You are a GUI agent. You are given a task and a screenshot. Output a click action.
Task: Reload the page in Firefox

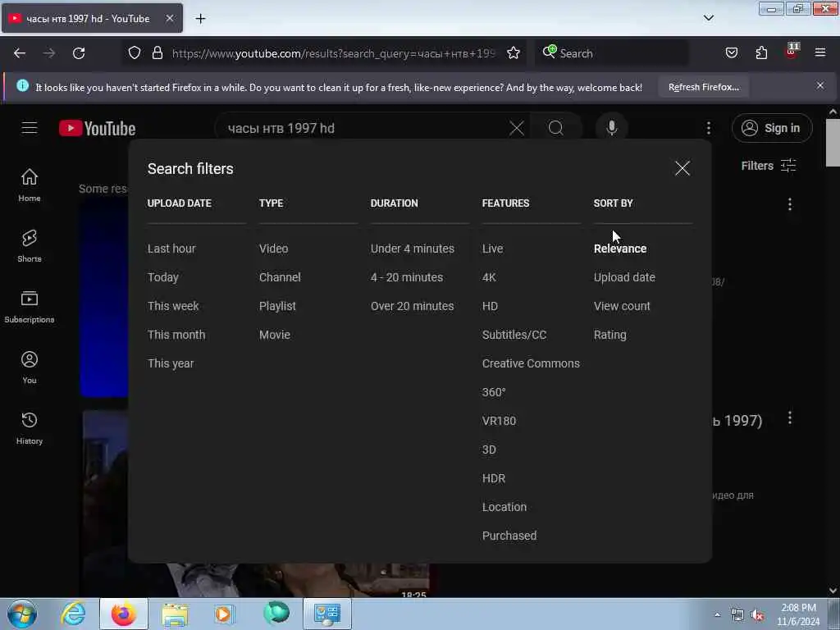(79, 53)
